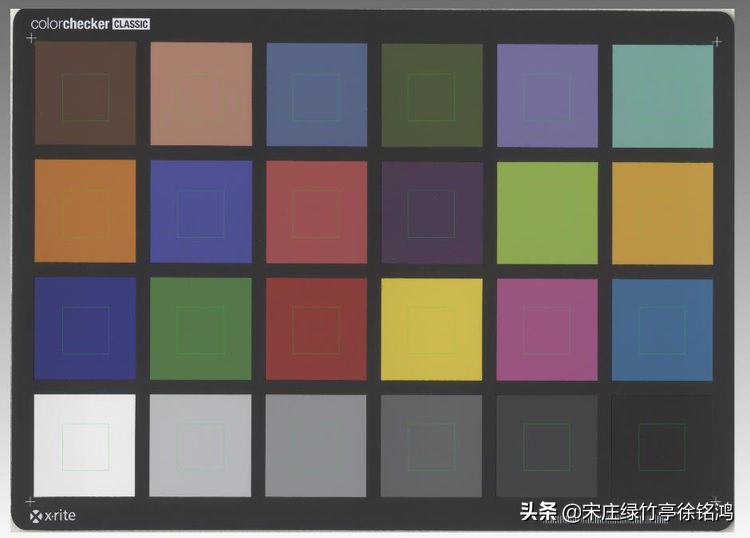
Task: Choose the cyan steel-blue patch
Action: [x=662, y=330]
